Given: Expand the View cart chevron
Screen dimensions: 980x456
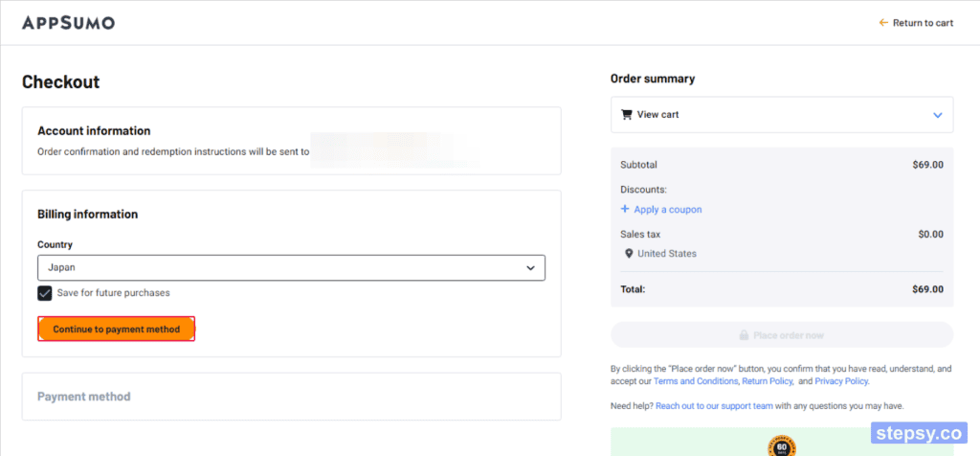Looking at the screenshot, I should pos(937,115).
